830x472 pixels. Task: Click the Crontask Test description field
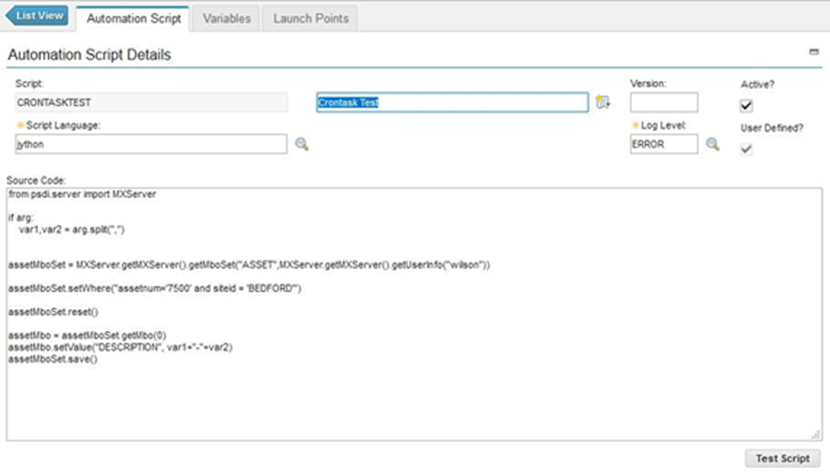451,102
